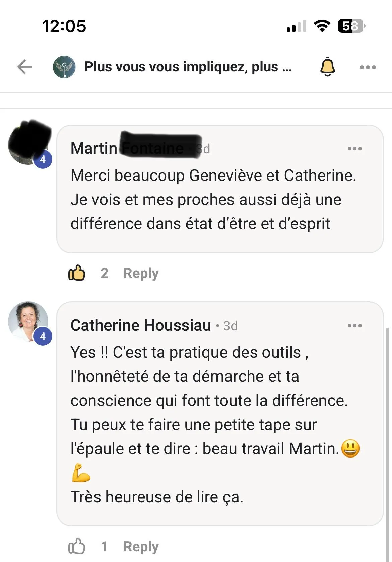Open options menu on Martin's comment

click(x=354, y=148)
